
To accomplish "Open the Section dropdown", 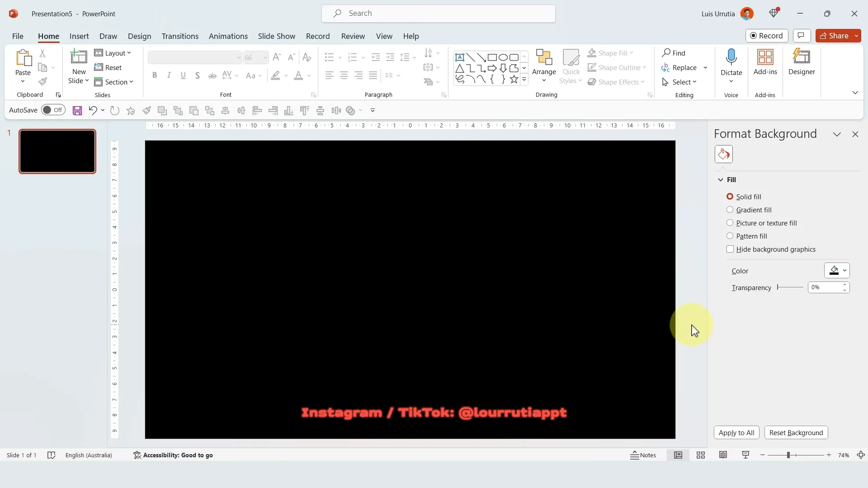I will click(x=114, y=82).
